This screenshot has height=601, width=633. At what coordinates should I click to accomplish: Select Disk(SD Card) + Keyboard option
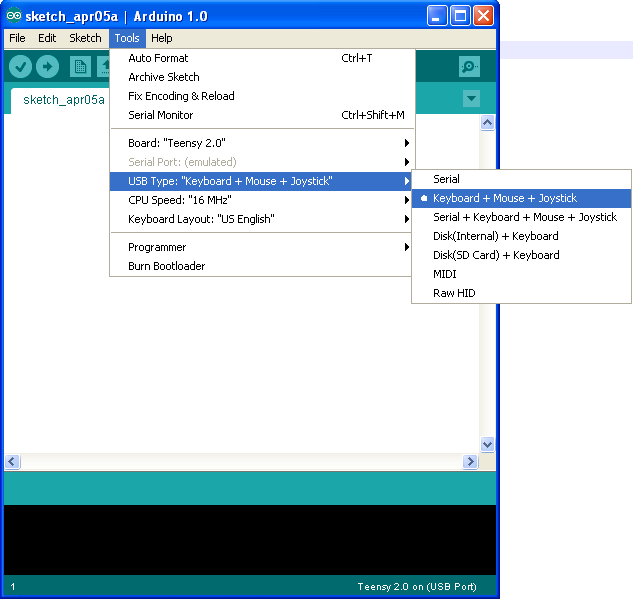521,255
